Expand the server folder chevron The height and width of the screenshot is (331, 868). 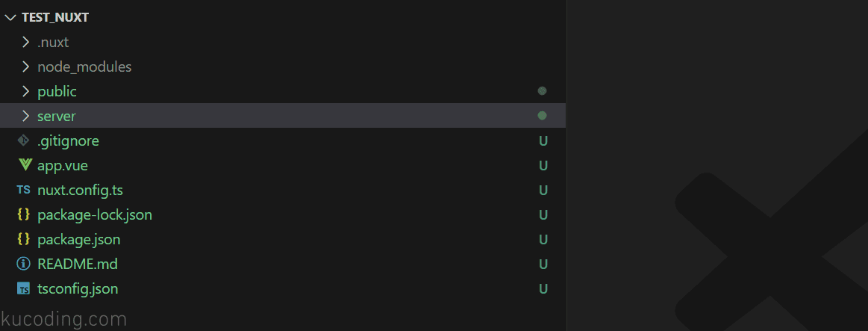(x=25, y=116)
